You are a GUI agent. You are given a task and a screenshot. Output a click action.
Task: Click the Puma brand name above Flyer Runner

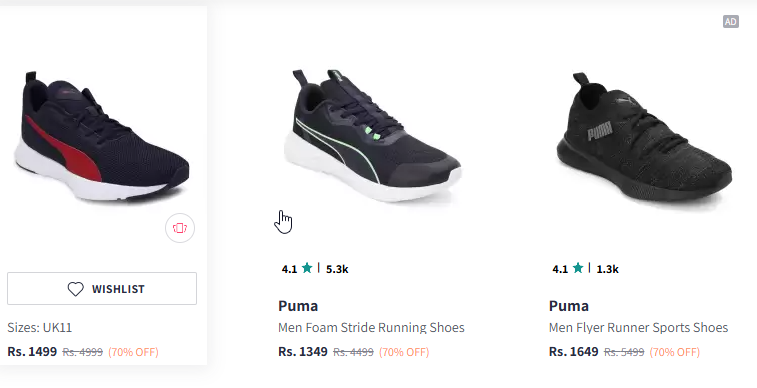click(x=569, y=306)
